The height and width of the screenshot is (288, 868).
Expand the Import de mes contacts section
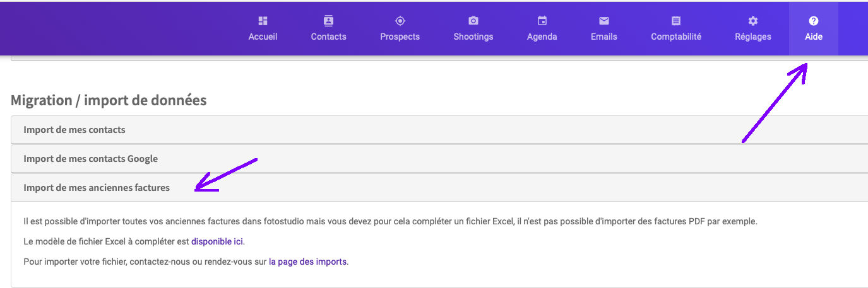(439, 130)
